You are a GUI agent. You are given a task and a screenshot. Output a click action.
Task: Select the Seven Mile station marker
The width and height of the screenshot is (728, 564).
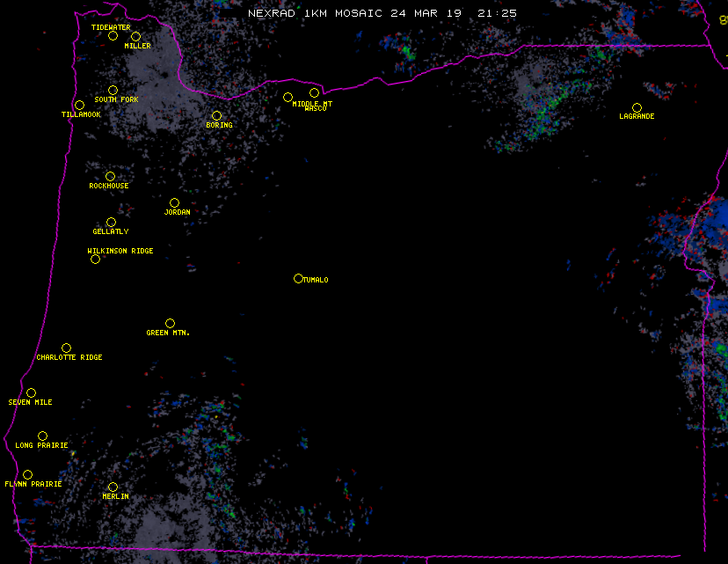coord(31,392)
